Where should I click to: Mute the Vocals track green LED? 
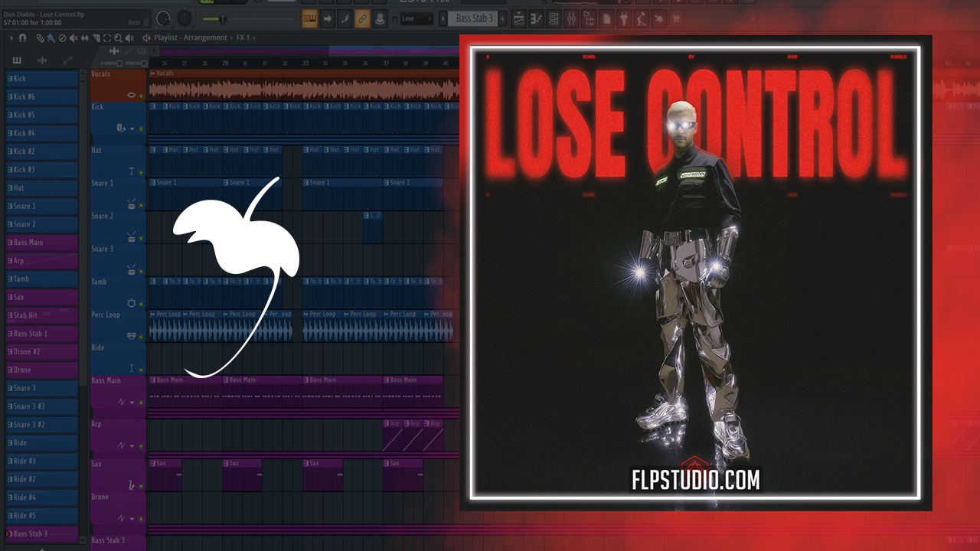[141, 96]
